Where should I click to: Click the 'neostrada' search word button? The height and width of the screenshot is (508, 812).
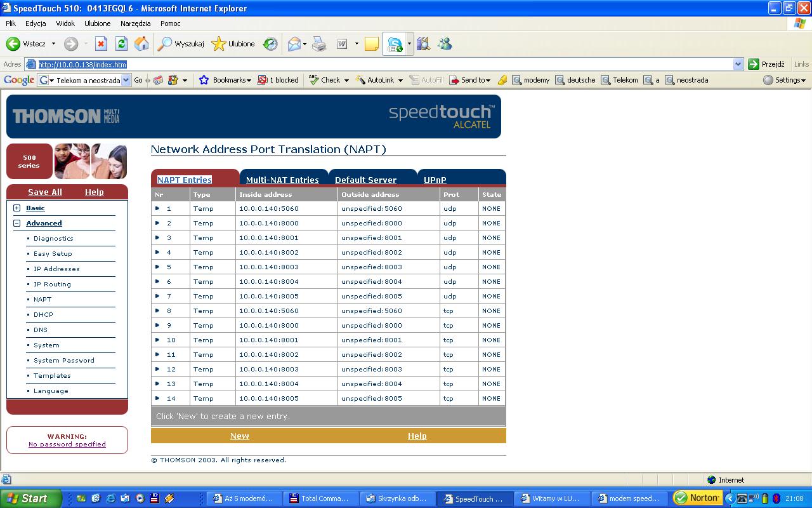point(686,80)
